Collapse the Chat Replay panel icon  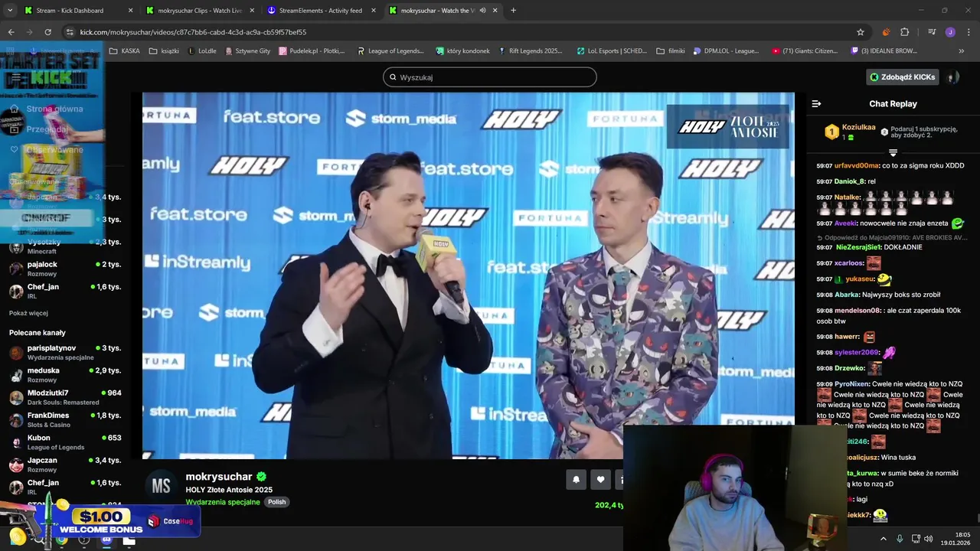(816, 103)
